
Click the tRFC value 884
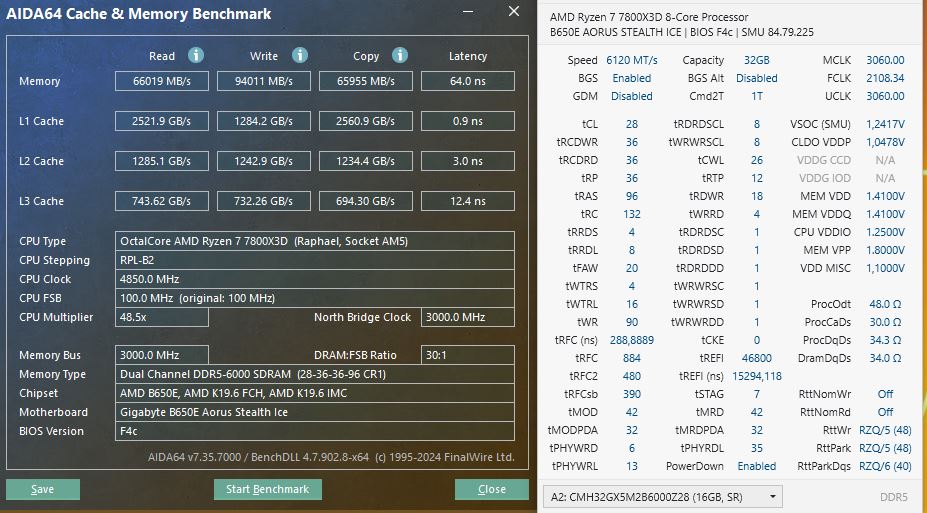click(631, 358)
